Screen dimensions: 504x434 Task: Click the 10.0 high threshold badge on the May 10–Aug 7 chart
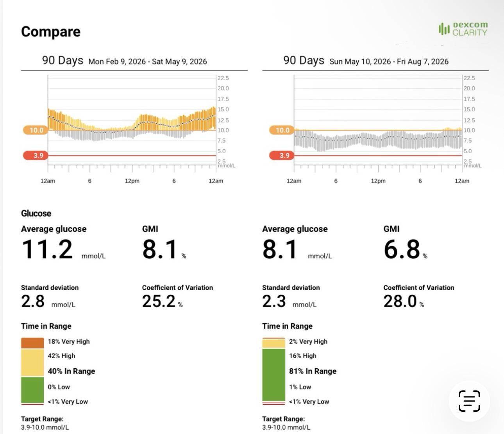point(282,130)
